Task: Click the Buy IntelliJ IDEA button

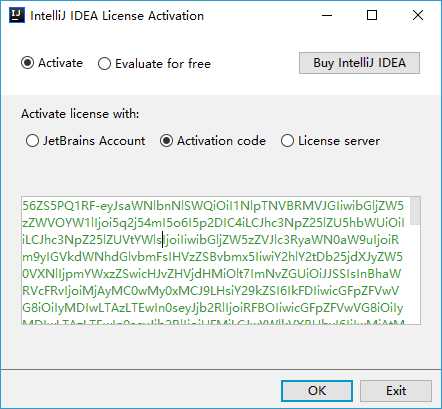Action: 359,63
